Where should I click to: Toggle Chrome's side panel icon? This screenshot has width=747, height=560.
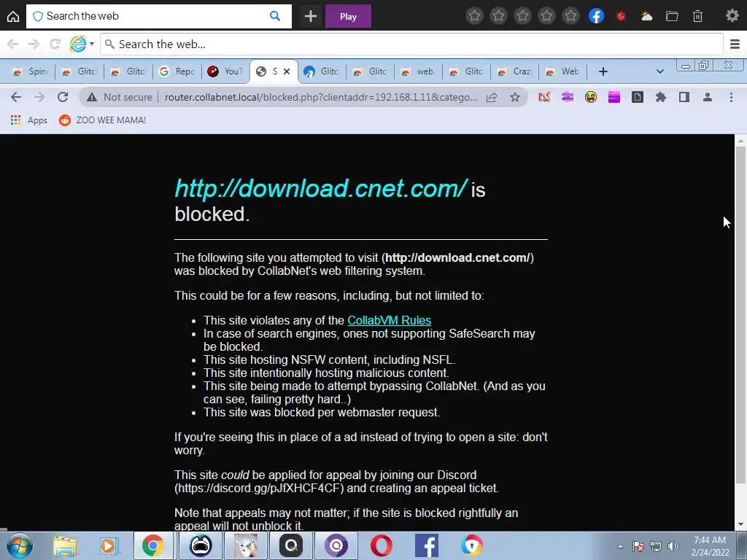(684, 97)
